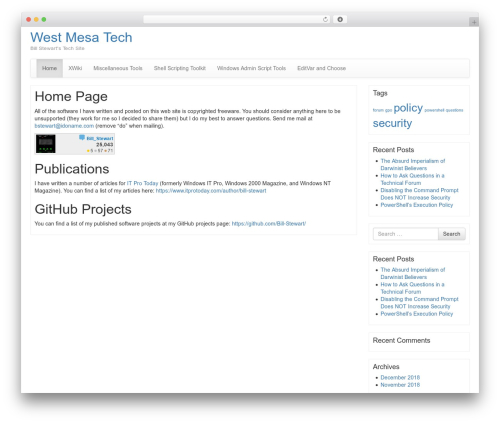
Task: Click the 'Home Page' heading
Action: point(71,96)
